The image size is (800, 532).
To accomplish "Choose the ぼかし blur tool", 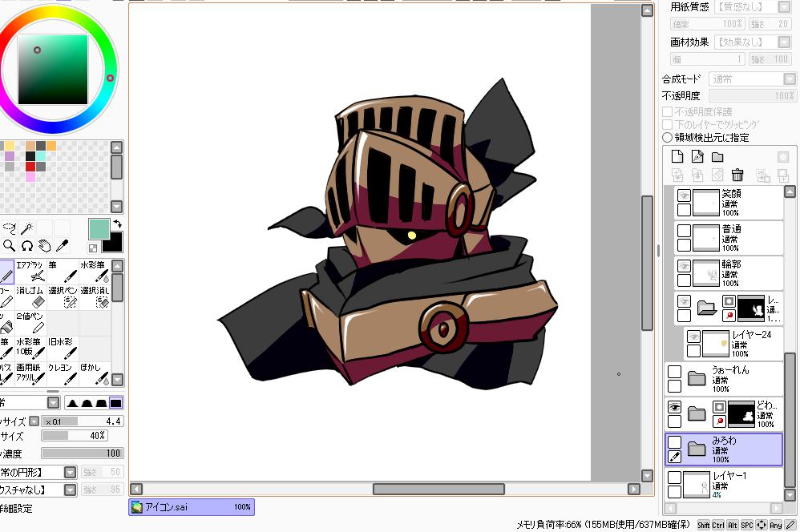I will 95,373.
